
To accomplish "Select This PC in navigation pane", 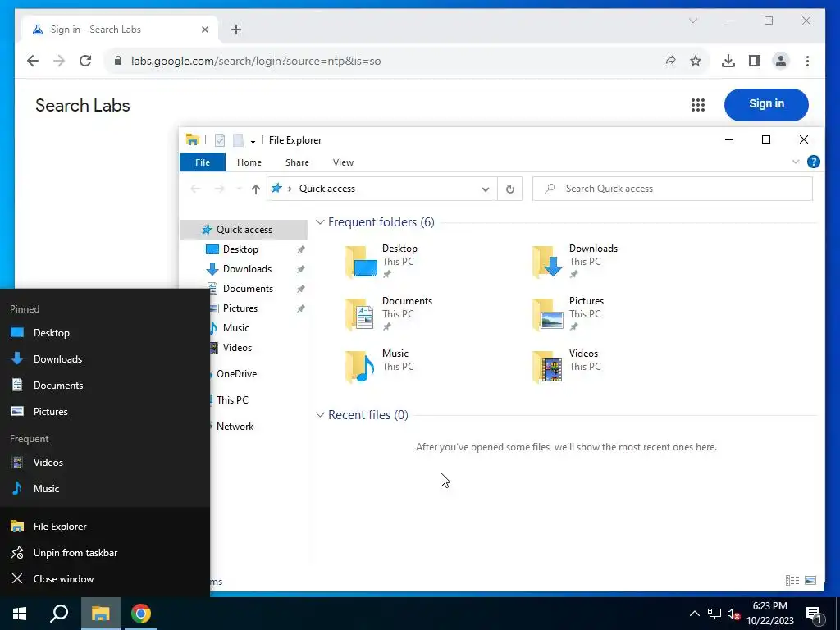I will (232, 400).
